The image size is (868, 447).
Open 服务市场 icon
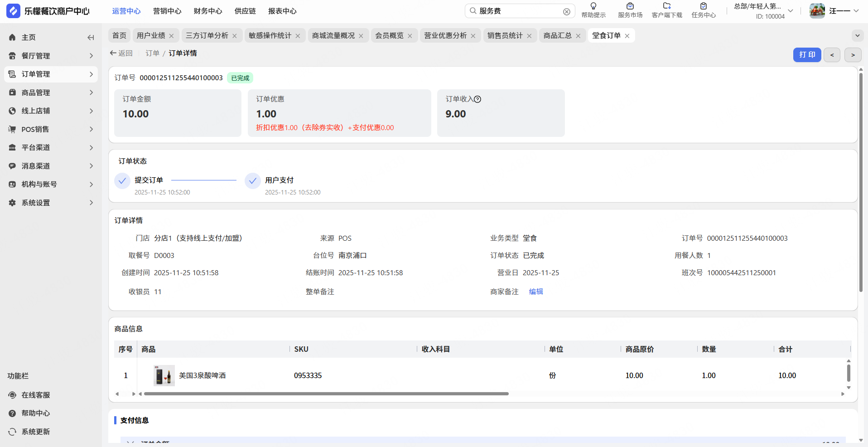[630, 6]
